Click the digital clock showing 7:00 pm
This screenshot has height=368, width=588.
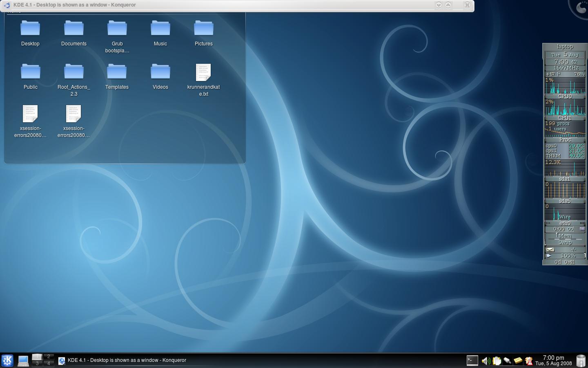[553, 360]
